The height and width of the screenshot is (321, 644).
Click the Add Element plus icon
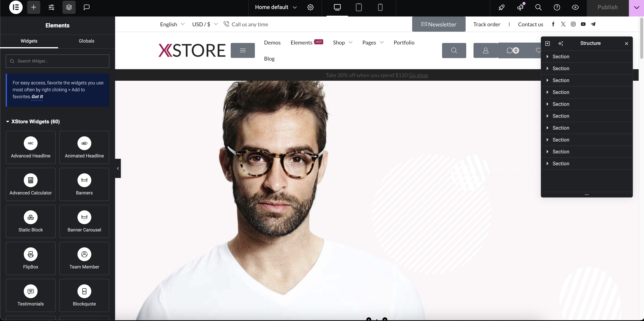coord(34,7)
